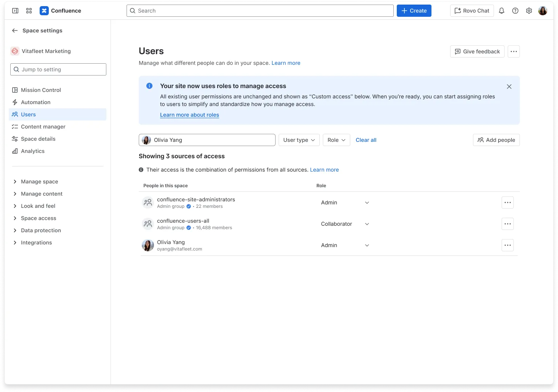
Task: Click the Create button
Action: 414,11
